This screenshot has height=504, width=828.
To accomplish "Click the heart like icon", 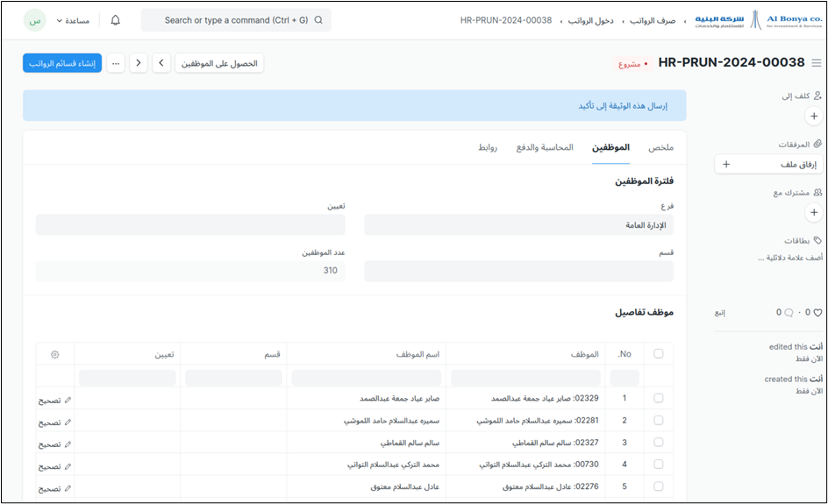I will 817,312.
